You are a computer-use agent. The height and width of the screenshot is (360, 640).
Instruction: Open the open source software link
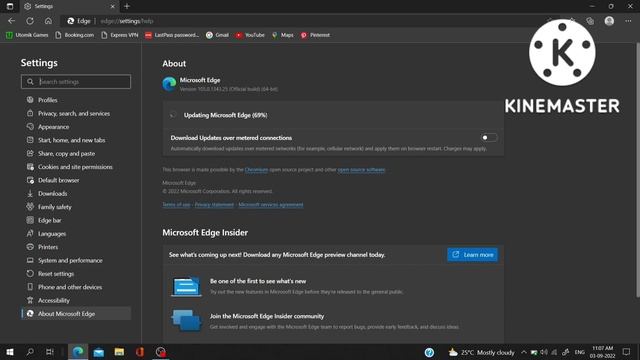point(361,169)
